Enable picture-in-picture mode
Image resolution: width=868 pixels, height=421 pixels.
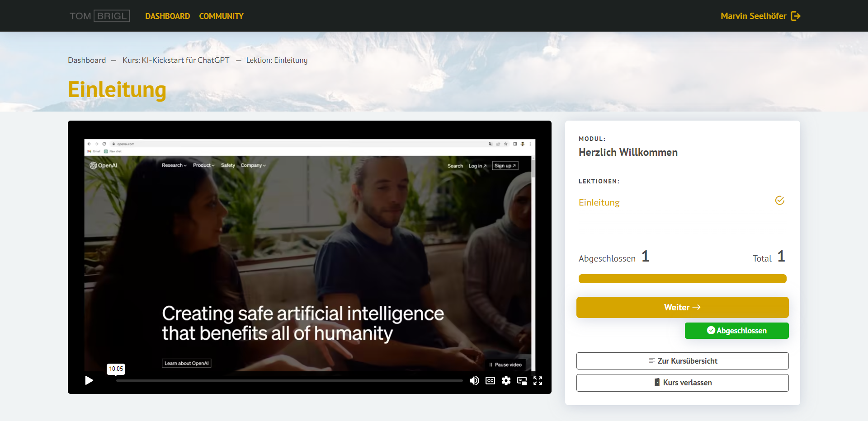[522, 381]
